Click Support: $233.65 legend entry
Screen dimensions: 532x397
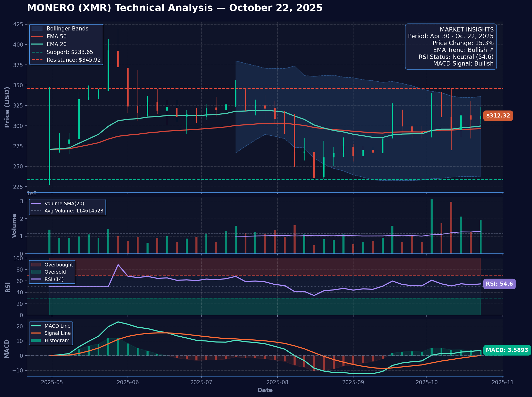click(70, 52)
